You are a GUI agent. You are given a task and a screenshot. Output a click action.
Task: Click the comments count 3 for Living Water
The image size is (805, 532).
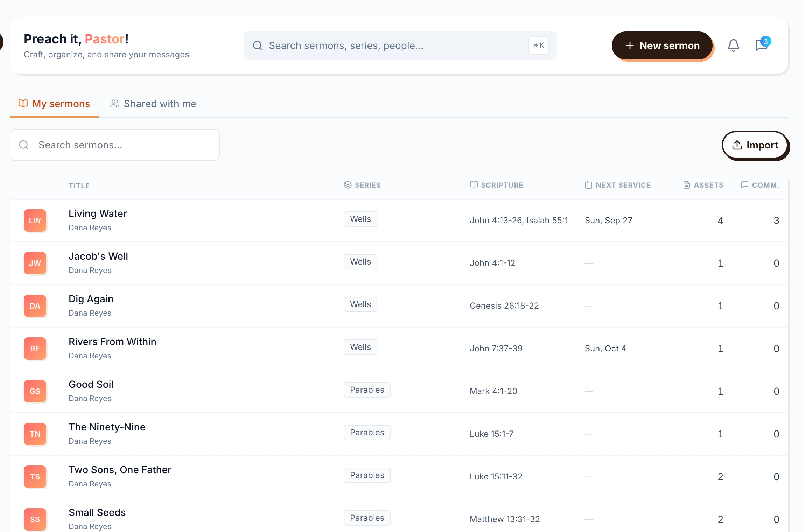[x=776, y=220]
